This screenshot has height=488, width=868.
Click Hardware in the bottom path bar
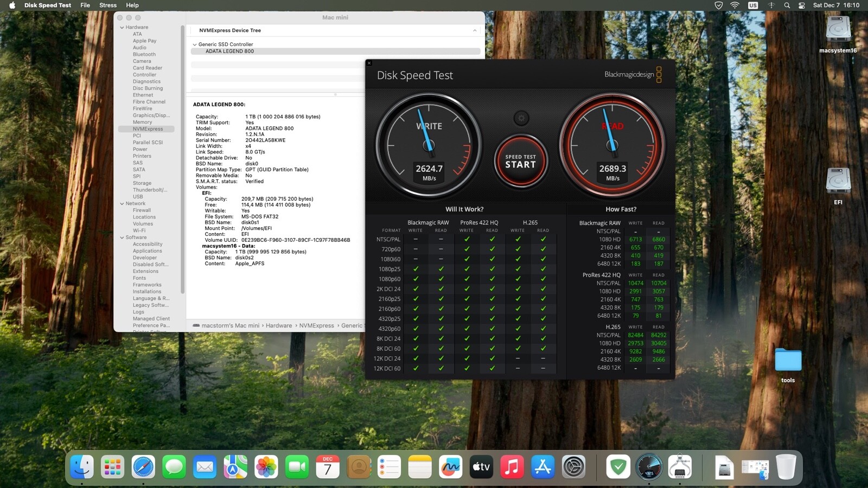pos(279,326)
